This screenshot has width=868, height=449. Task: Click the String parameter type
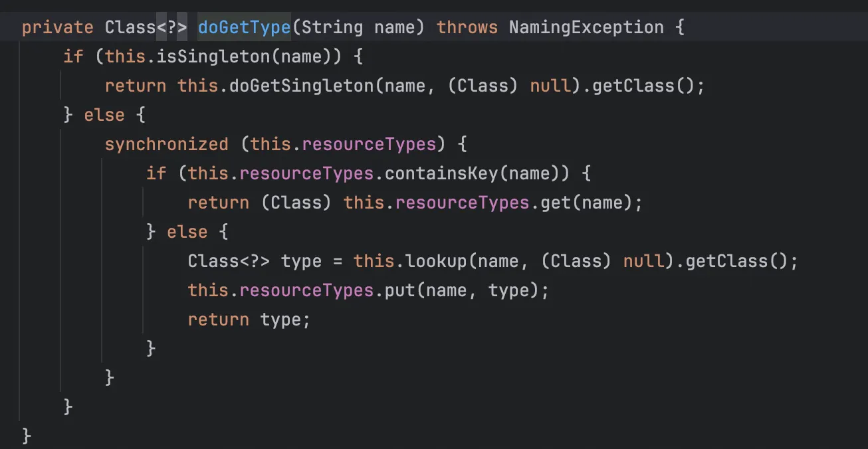point(332,27)
